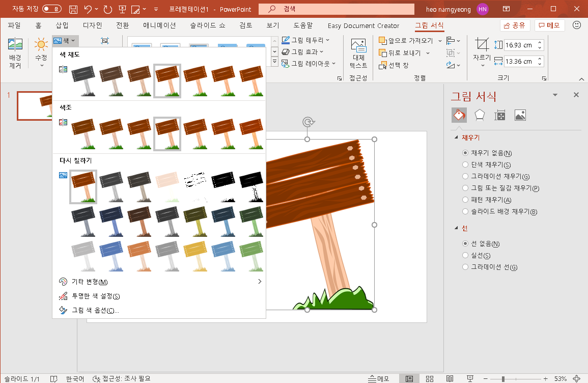
Task: Click the Remove Background (배경 제거) icon
Action: click(x=15, y=53)
